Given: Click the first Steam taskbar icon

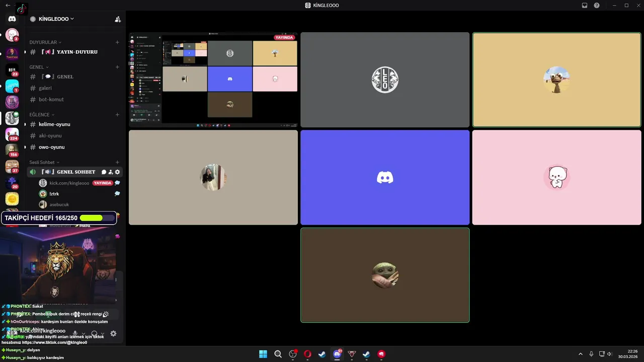Looking at the screenshot, I should click(x=322, y=354).
